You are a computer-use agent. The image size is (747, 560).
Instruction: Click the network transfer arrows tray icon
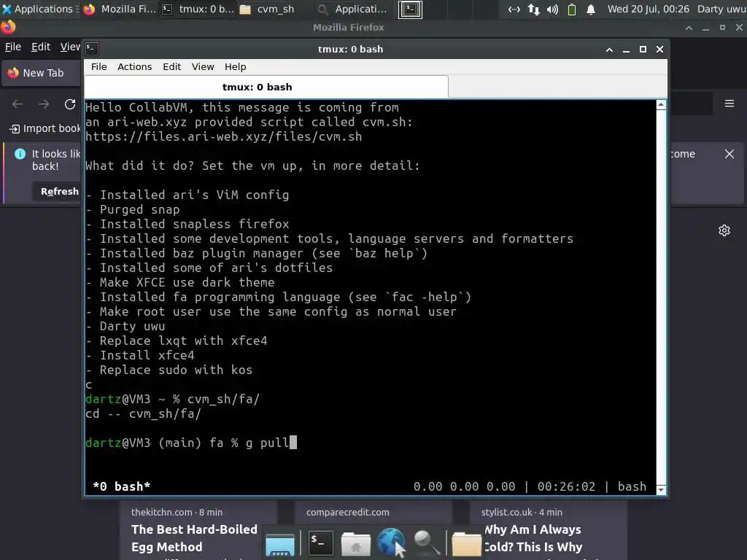point(533,9)
